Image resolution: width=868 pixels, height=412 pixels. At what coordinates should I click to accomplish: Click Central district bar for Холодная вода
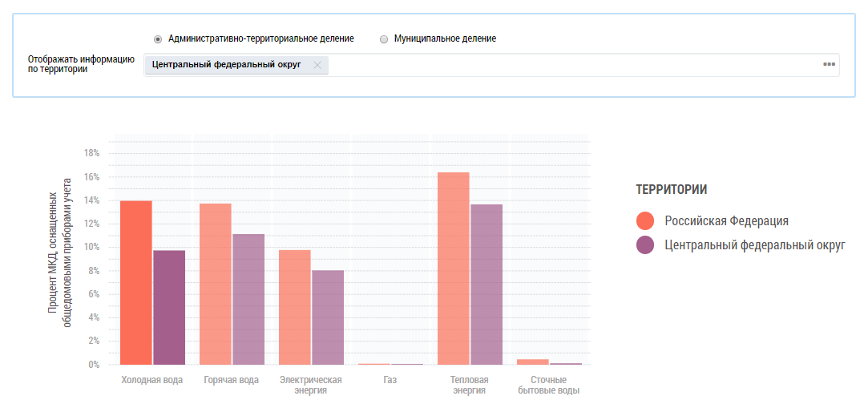click(x=168, y=307)
